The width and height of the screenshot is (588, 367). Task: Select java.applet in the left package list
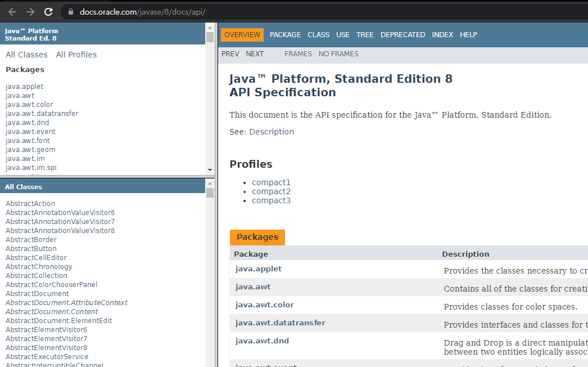[24, 86]
